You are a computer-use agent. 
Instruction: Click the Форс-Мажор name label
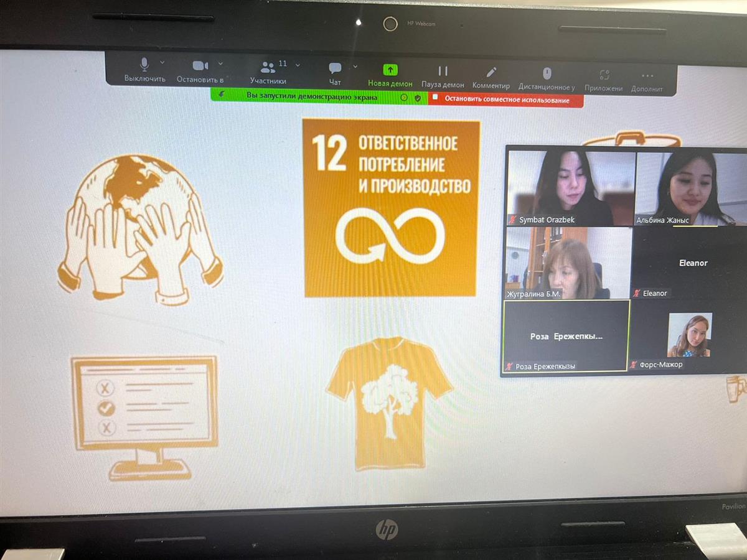[661, 365]
